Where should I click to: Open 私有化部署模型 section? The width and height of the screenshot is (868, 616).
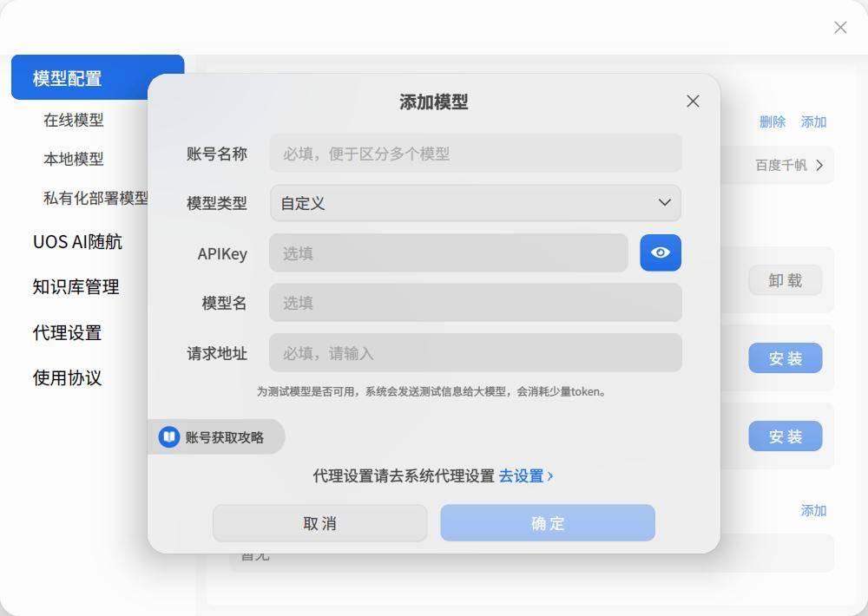[x=95, y=198]
